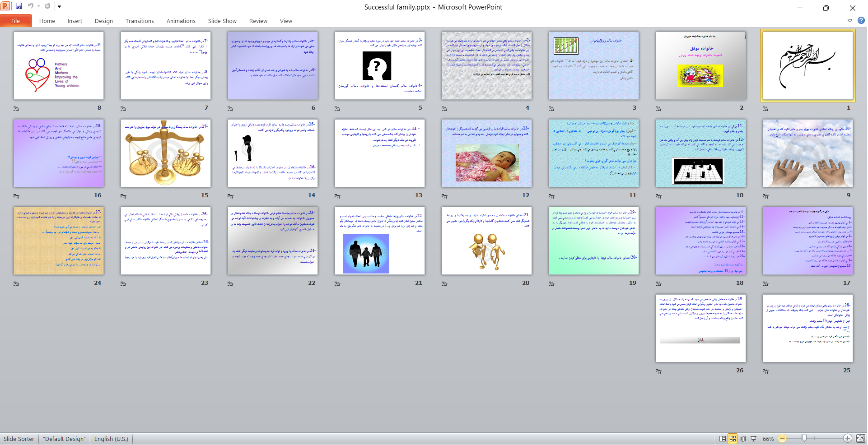
Task: Play animations star icon under slide 25
Action: click(x=765, y=371)
